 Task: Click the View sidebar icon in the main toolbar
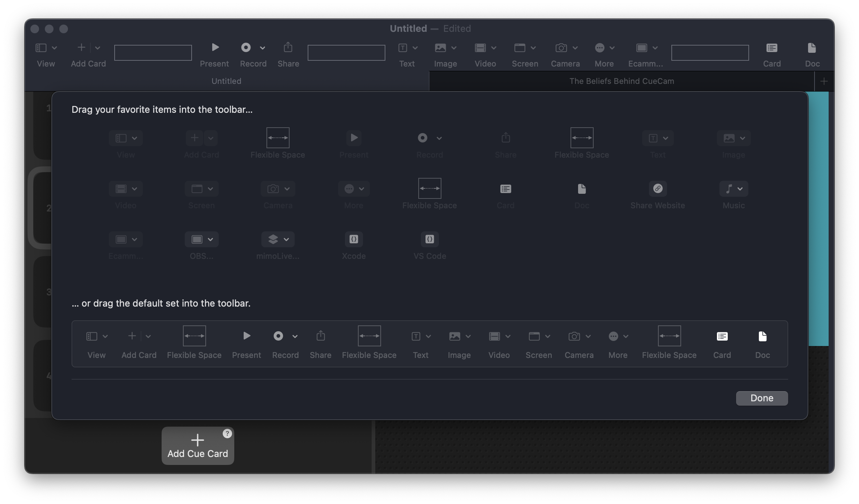pyautogui.click(x=41, y=48)
